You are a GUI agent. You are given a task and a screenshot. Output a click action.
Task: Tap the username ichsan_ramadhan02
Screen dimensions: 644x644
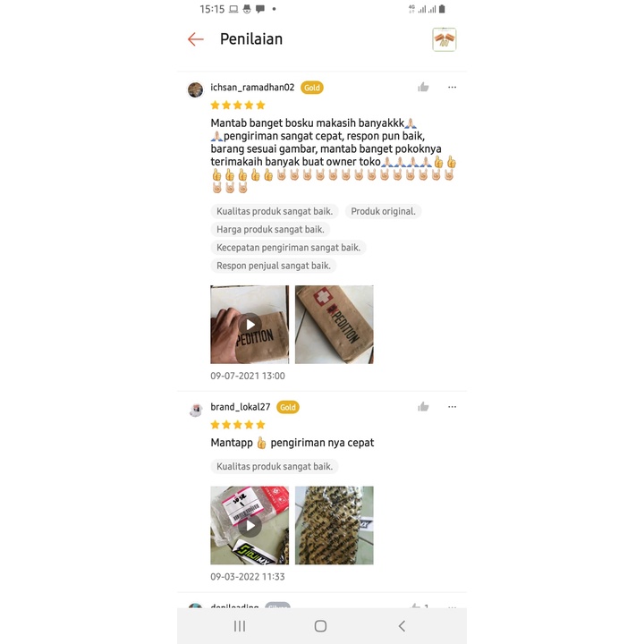click(x=252, y=87)
